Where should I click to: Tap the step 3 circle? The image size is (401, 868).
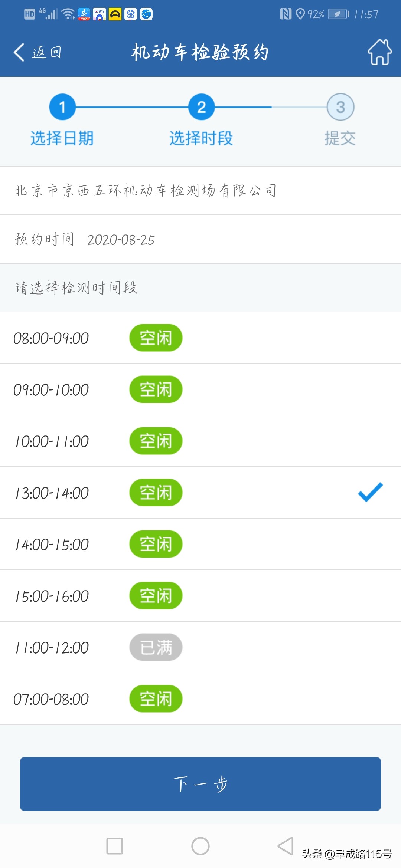[x=340, y=107]
